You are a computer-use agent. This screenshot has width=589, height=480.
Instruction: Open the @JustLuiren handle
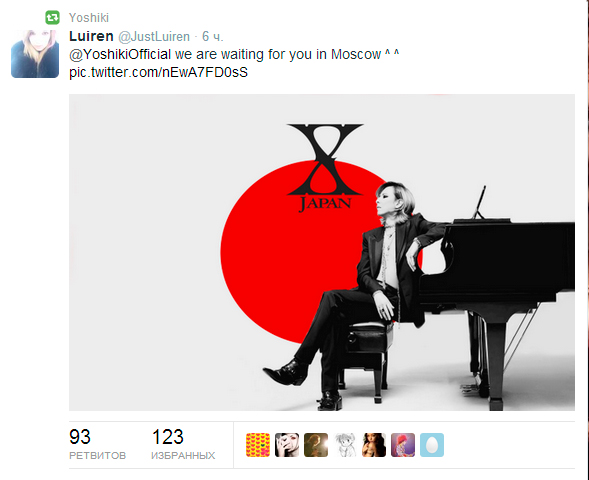point(154,36)
